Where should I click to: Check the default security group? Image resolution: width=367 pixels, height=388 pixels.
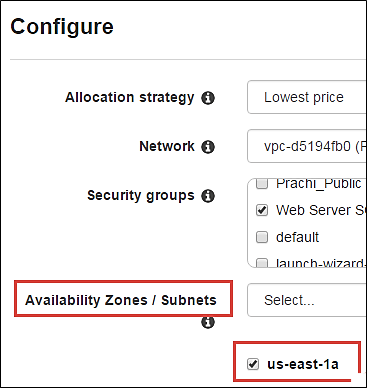pos(262,237)
